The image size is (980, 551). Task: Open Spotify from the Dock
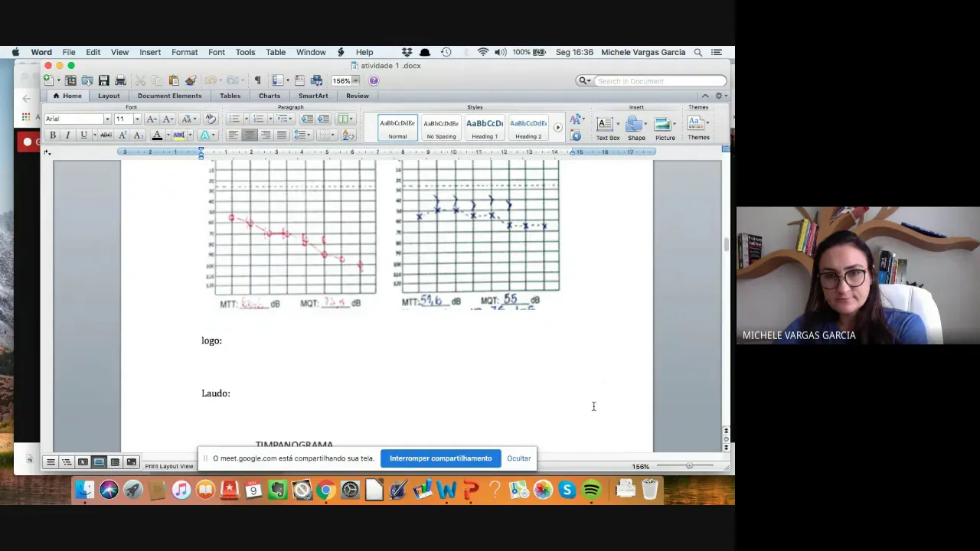pyautogui.click(x=591, y=489)
